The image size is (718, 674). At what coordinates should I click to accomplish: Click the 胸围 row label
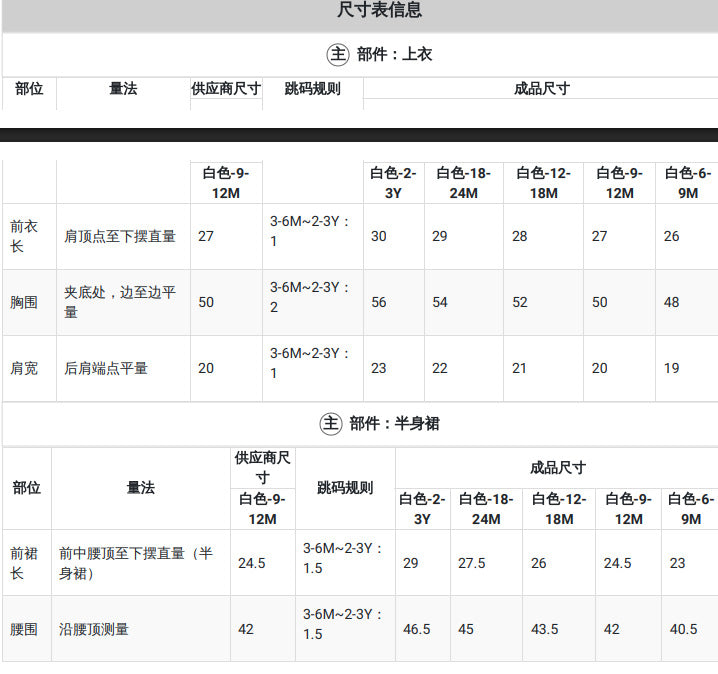click(x=24, y=302)
